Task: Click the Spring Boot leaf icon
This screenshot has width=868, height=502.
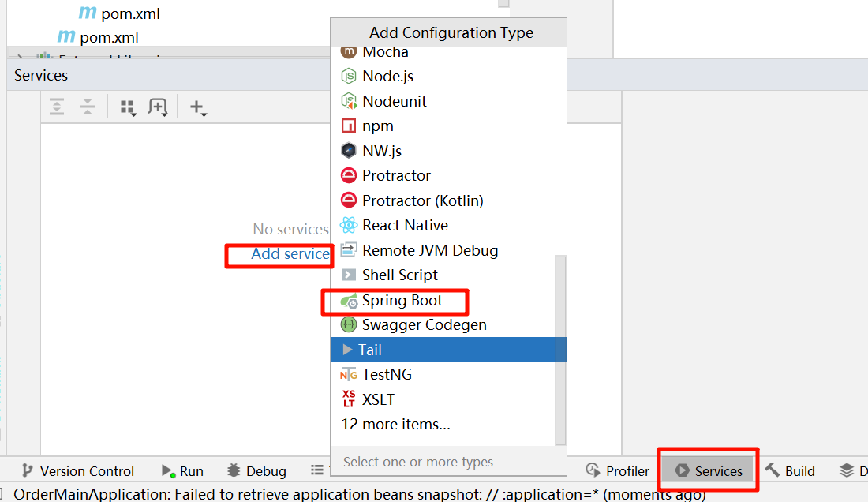Action: 349,301
